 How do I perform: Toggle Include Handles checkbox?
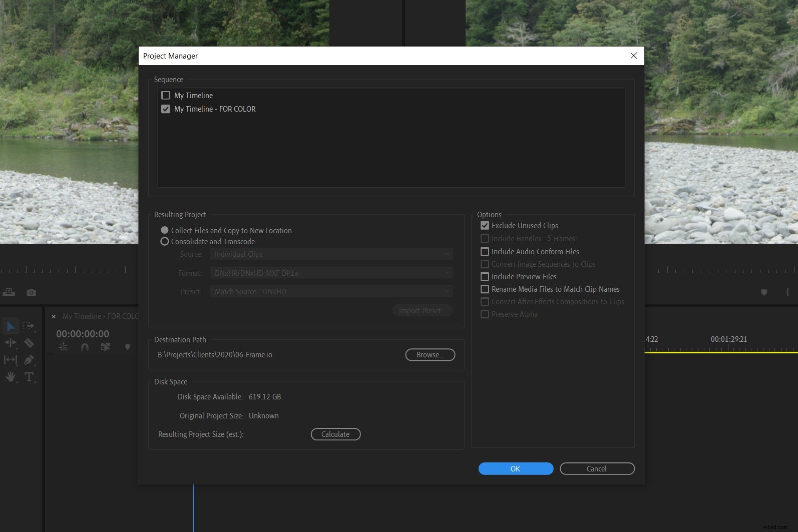[485, 239]
